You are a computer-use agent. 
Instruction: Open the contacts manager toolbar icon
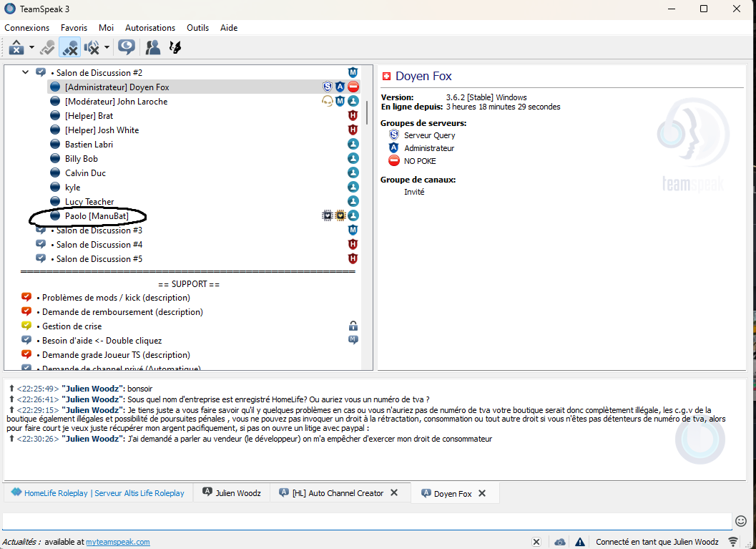coord(152,48)
